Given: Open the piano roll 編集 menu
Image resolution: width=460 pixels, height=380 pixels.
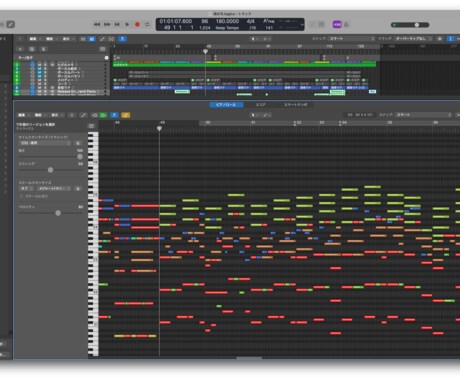Looking at the screenshot, I should [23, 115].
